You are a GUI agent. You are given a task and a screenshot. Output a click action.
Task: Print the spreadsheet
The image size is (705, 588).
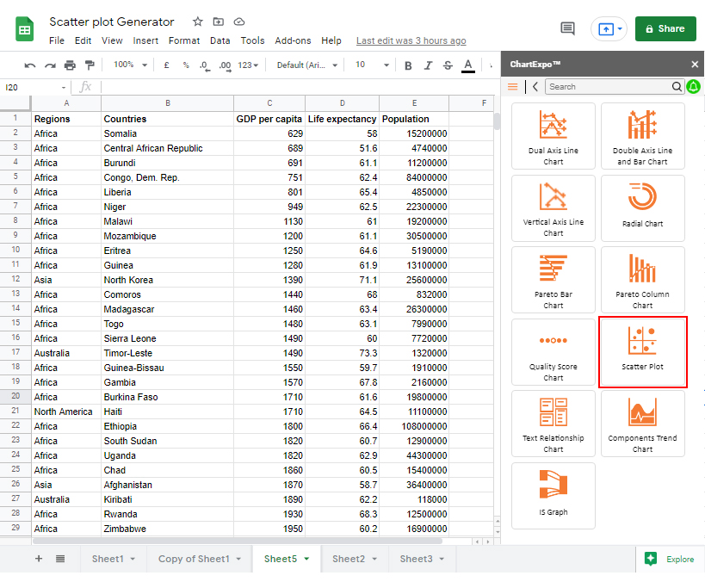70,65
